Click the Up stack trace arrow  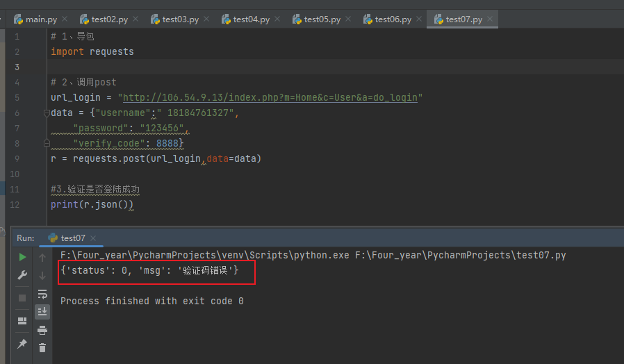coord(42,258)
